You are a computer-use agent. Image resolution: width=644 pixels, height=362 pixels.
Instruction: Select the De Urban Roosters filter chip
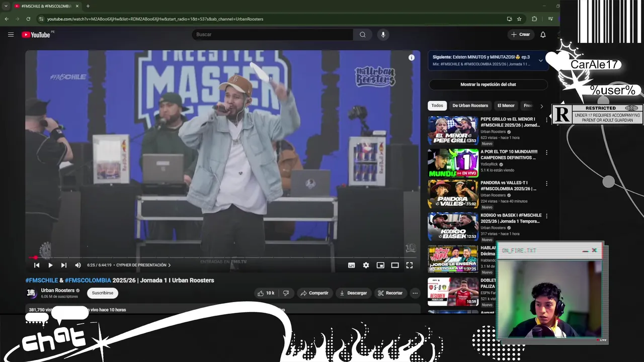(x=470, y=106)
